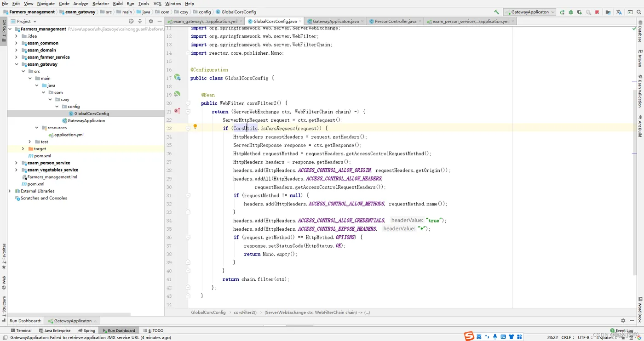Expand exam_farmer_service module
Viewport: 644px width, 341px height.
(x=17, y=57)
